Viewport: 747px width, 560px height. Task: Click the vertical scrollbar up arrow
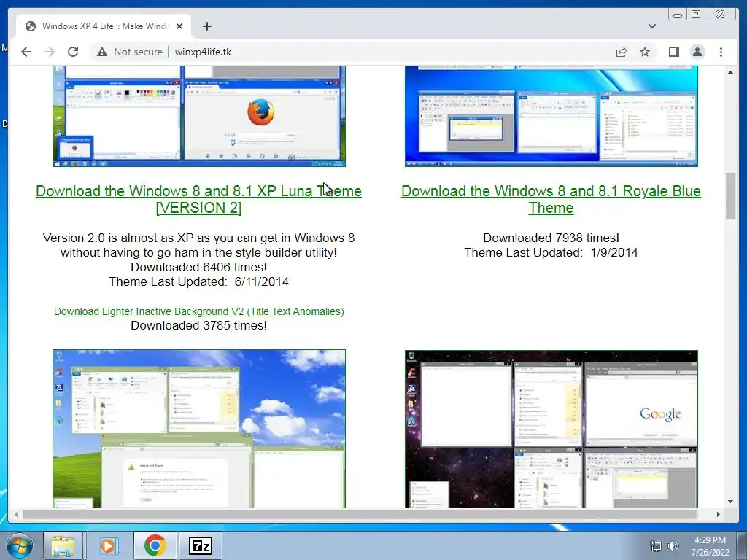tap(730, 72)
